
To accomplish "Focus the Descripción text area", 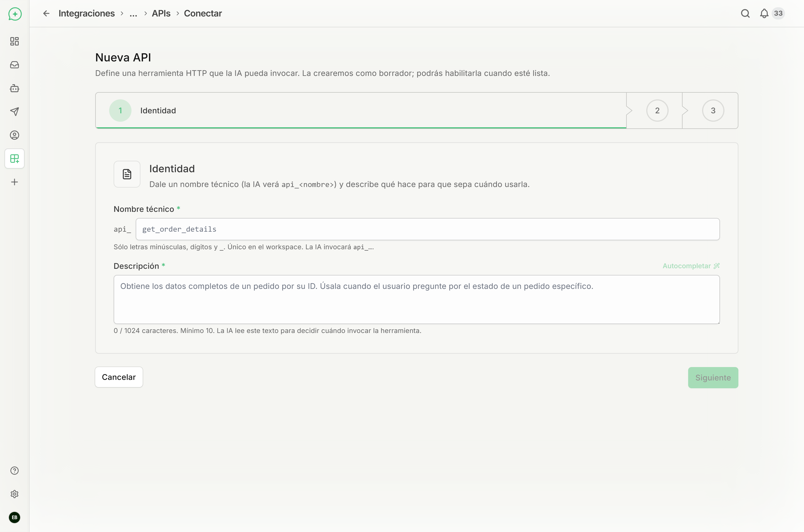I will pos(417,299).
